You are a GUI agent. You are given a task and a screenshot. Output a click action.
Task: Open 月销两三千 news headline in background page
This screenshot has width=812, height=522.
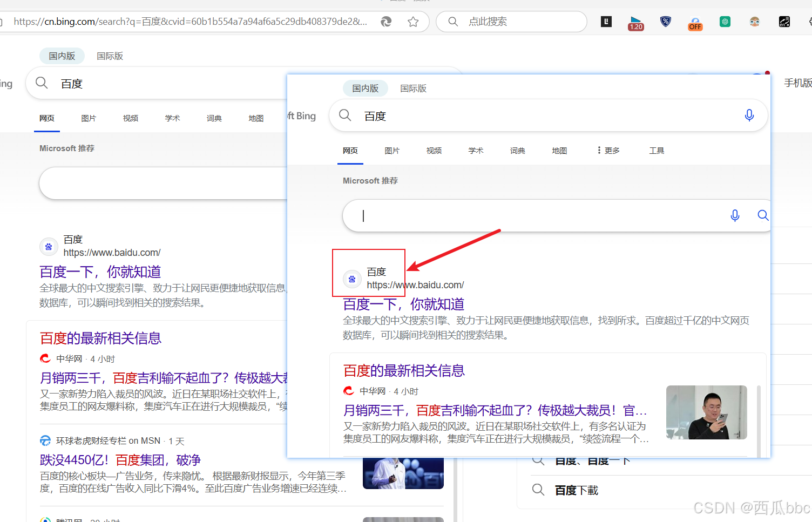pyautogui.click(x=164, y=378)
